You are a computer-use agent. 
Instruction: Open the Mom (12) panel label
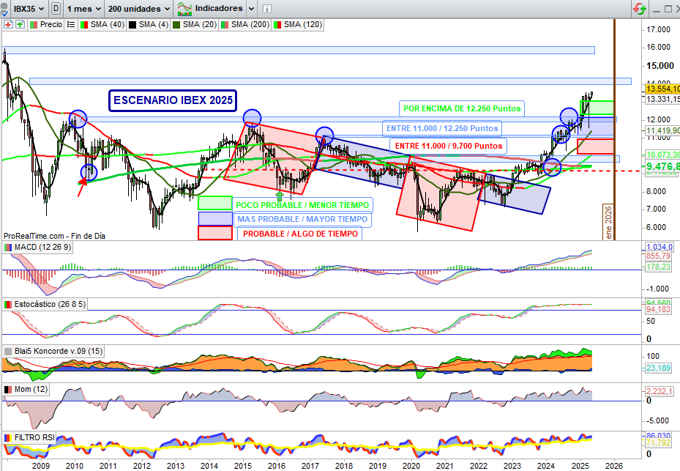pyautogui.click(x=31, y=389)
